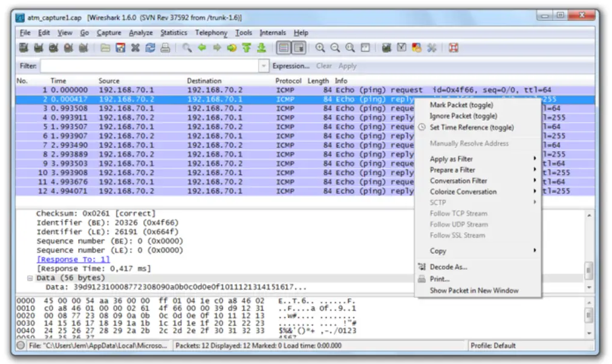Open Preferences wrench icon
Screen dimensions: 612x364
pyautogui.click(x=432, y=48)
